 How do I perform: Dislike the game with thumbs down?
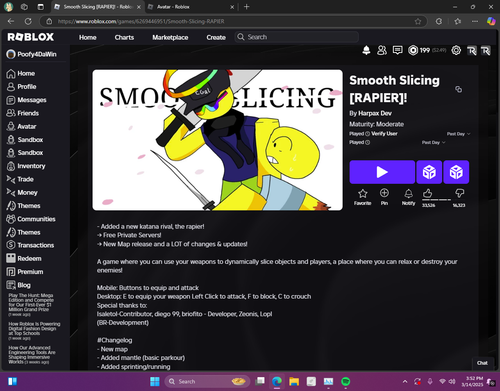point(460,193)
